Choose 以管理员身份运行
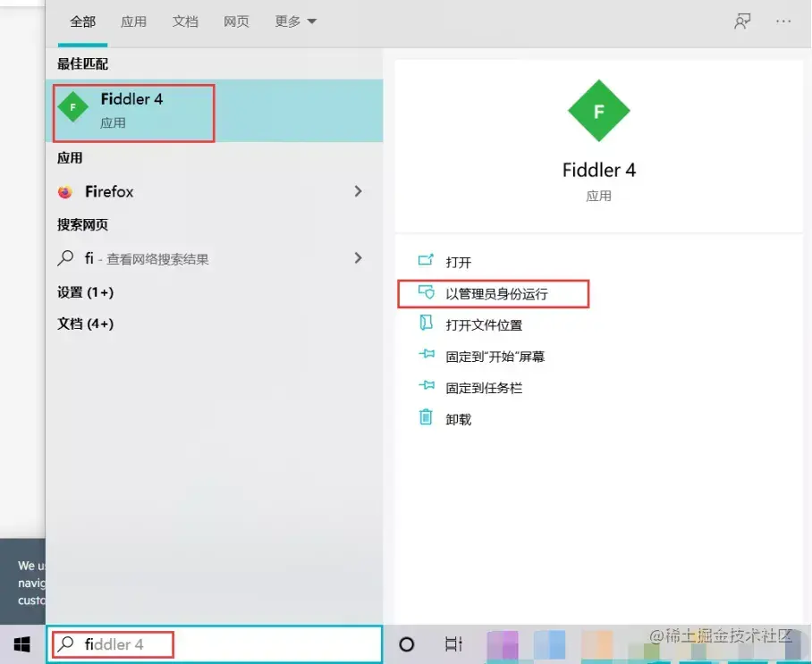 pos(496,294)
